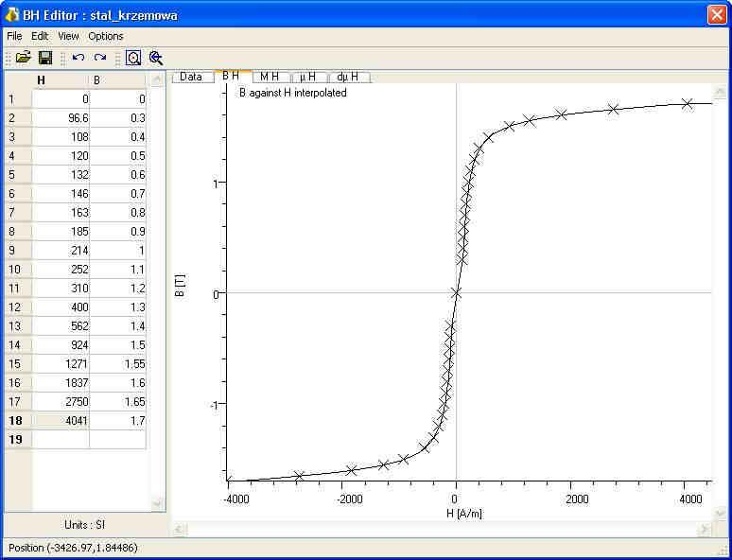Switch to the M H tab

(270, 77)
